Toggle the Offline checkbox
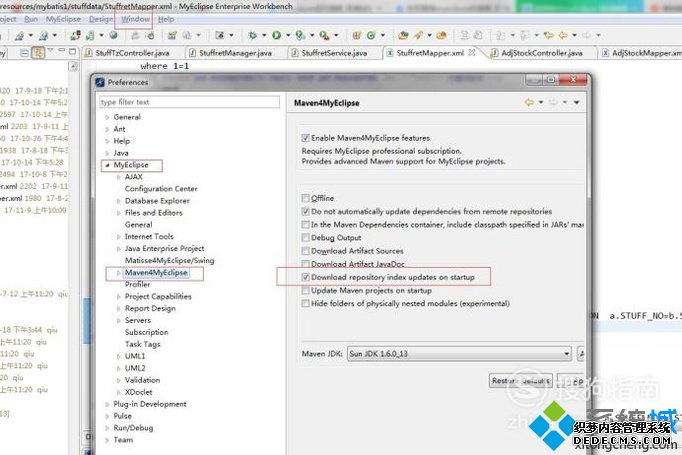Viewport: 682px width, 455px height. (x=306, y=198)
